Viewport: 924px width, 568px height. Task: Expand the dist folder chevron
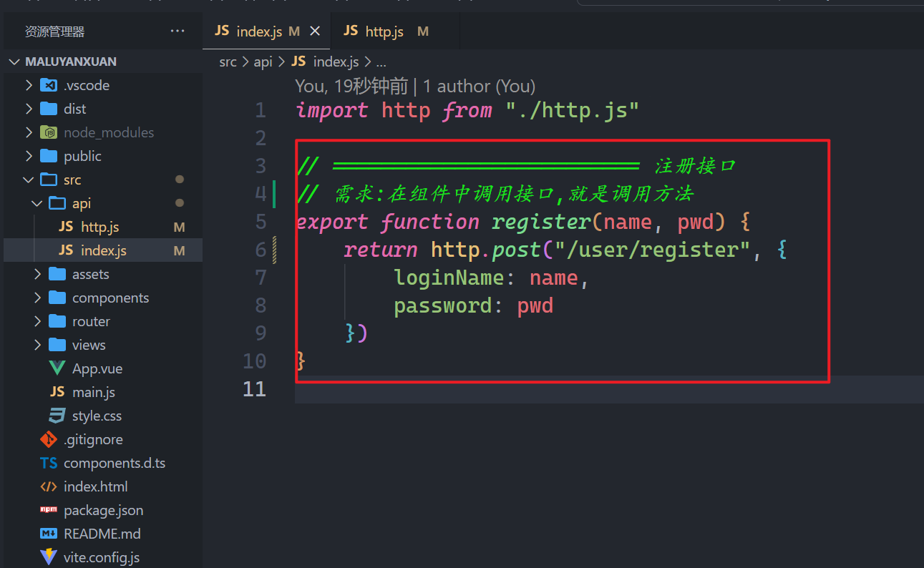pyautogui.click(x=29, y=109)
